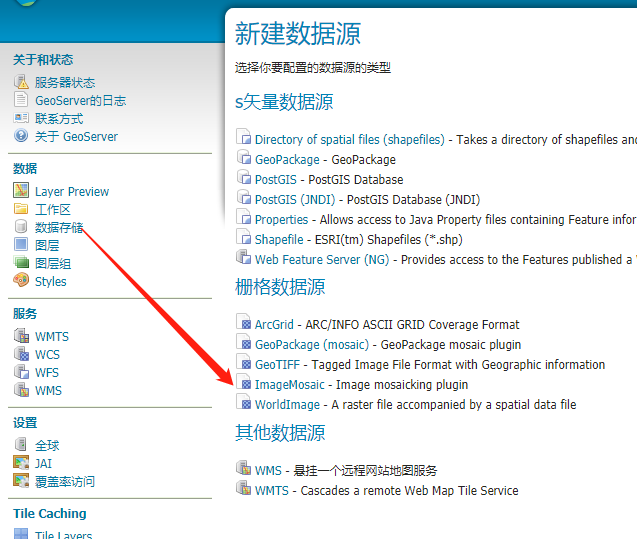Choose WorldImage raster source
The width and height of the screenshot is (637, 539).
click(x=287, y=405)
